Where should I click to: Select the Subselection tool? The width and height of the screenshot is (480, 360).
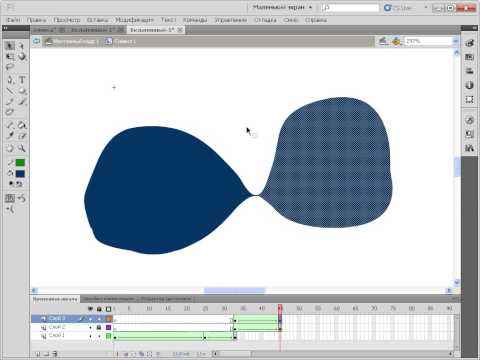point(22,46)
